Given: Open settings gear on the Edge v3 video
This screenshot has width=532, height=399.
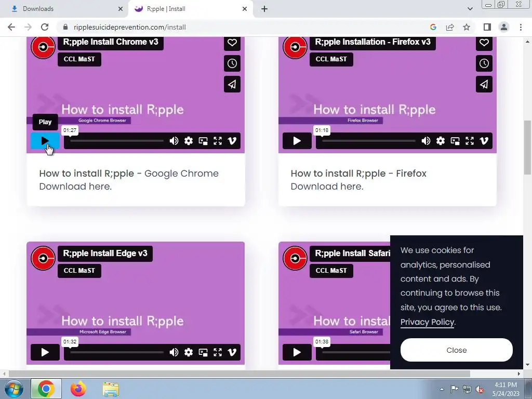Looking at the screenshot, I should (188, 352).
